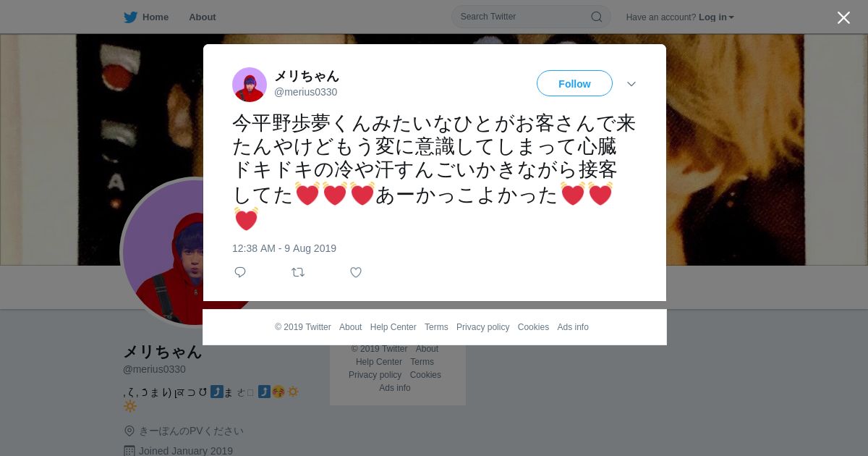Like the tweet with the heart icon
The image size is (868, 456).
pyautogui.click(x=356, y=272)
